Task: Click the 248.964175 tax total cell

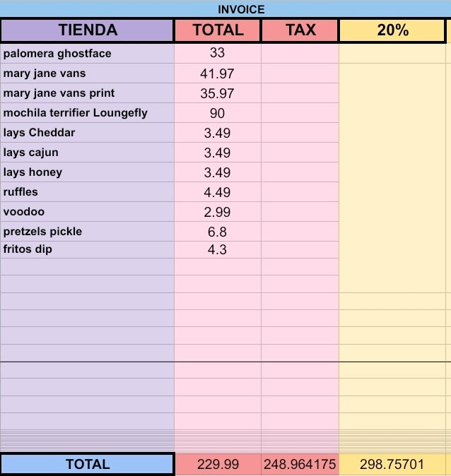Action: (x=300, y=464)
